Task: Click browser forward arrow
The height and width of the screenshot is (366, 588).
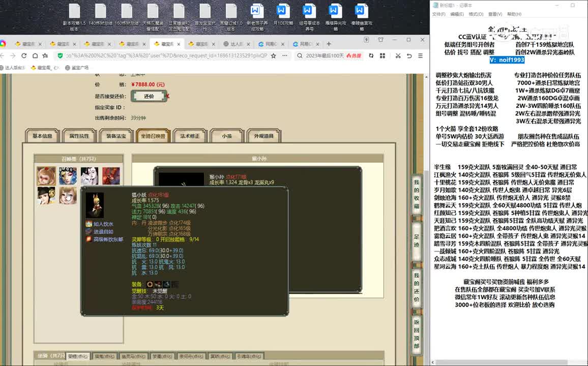Action: [13, 55]
